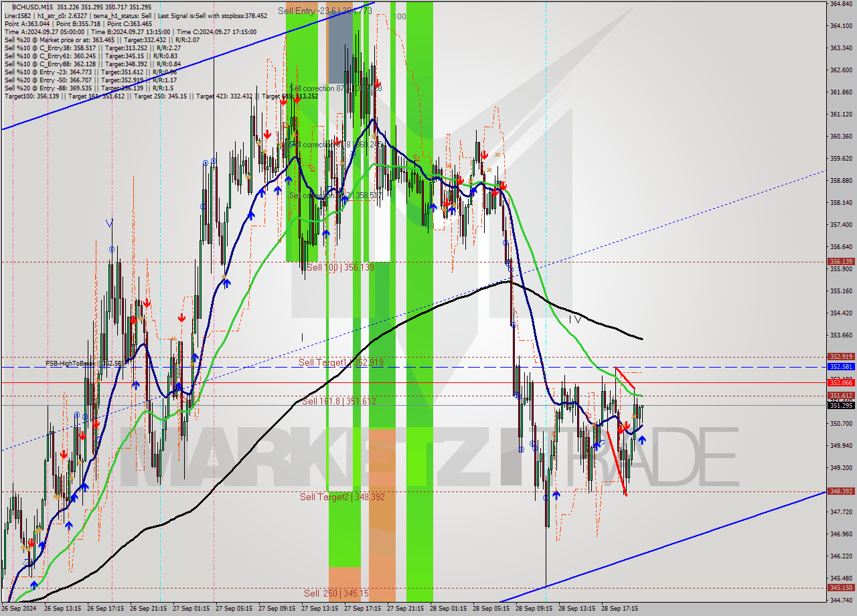Click the 355.160 price axis label

tap(841, 291)
